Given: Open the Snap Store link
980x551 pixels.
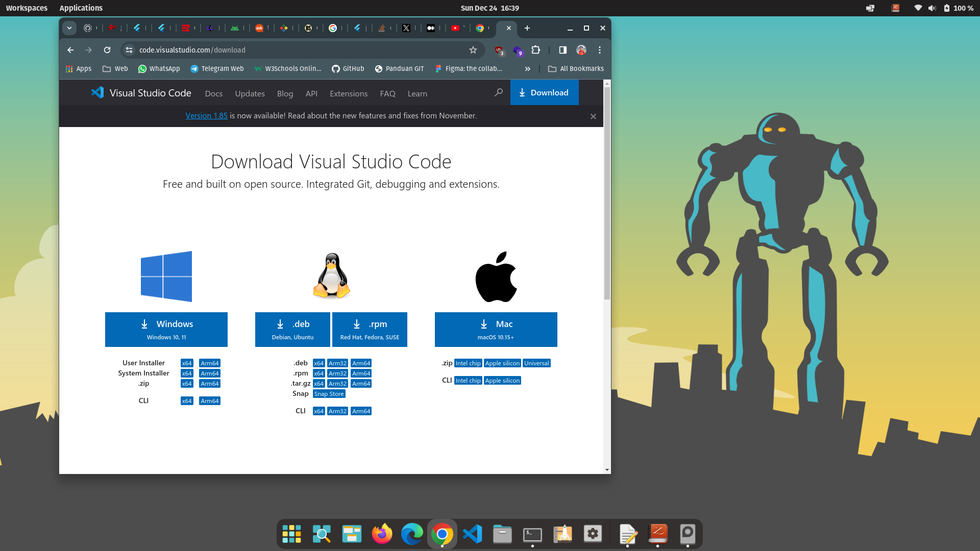Looking at the screenshot, I should (329, 394).
